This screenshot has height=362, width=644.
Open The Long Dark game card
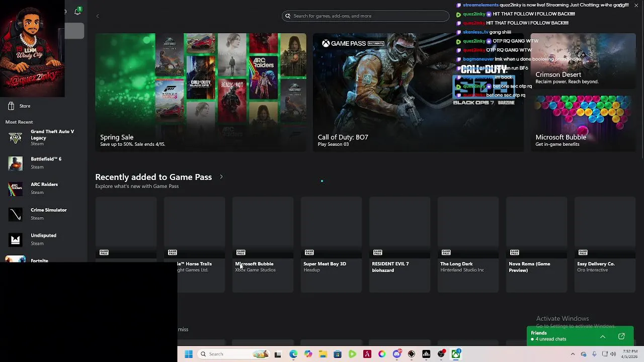pyautogui.click(x=468, y=244)
